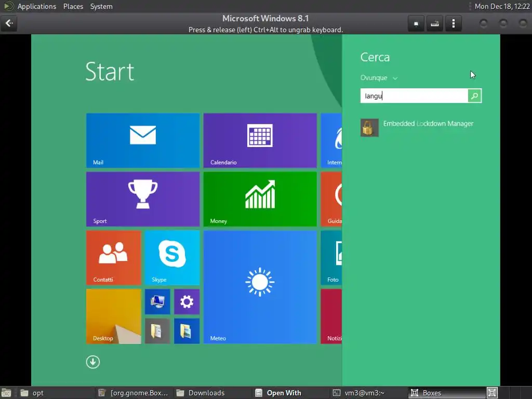Image resolution: width=532 pixels, height=399 pixels.
Task: Open the Calendario tile
Action: pyautogui.click(x=260, y=140)
